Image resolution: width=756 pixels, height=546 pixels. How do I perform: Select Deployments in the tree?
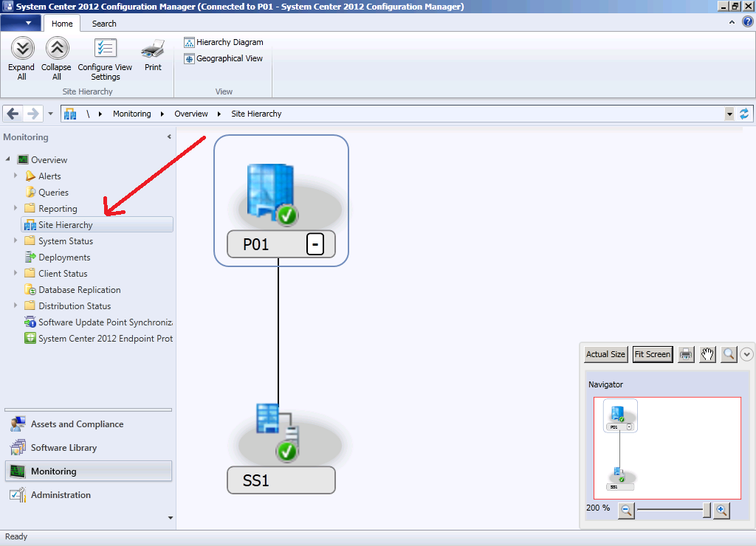click(x=64, y=258)
